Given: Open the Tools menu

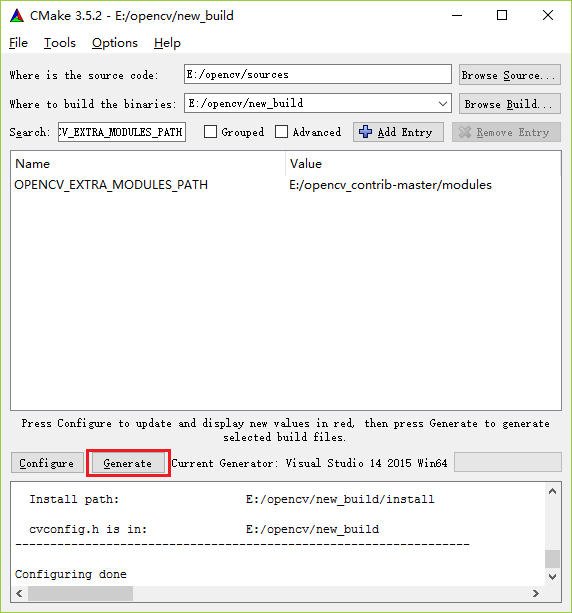Looking at the screenshot, I should 59,43.
